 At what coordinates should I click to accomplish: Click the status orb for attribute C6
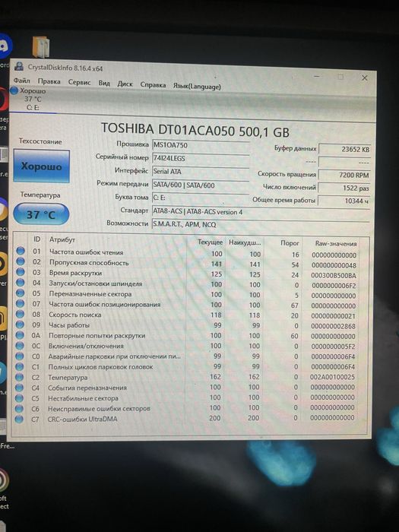(x=19, y=408)
